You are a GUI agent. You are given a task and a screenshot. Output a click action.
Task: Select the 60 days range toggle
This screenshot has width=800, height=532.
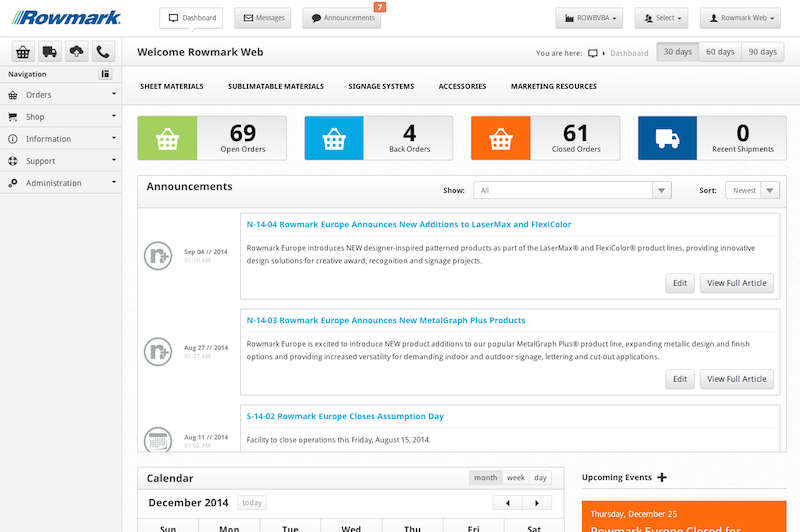click(720, 52)
